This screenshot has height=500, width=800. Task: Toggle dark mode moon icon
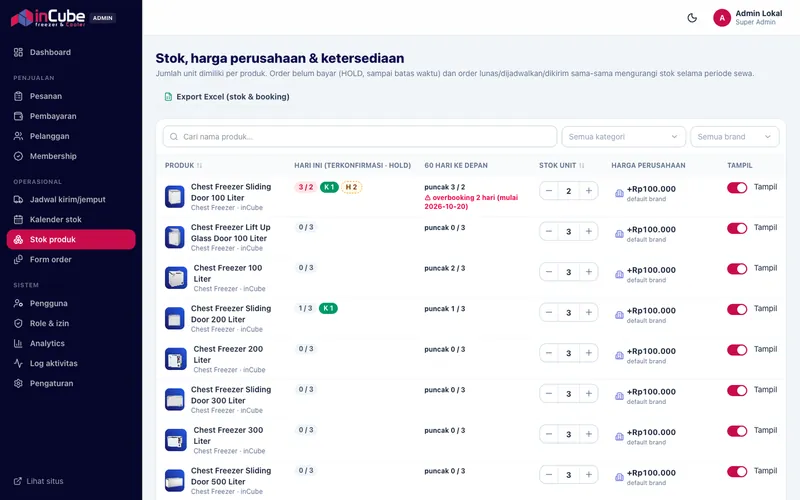pos(692,18)
